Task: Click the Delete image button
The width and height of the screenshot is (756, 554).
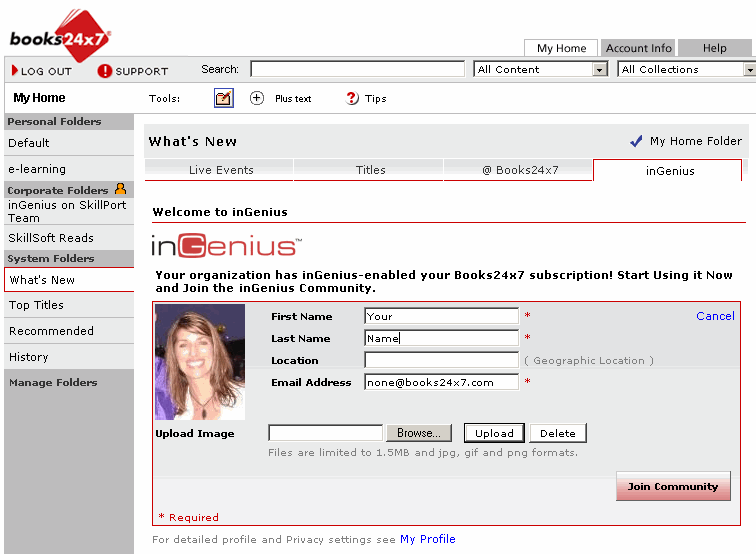Action: click(558, 433)
